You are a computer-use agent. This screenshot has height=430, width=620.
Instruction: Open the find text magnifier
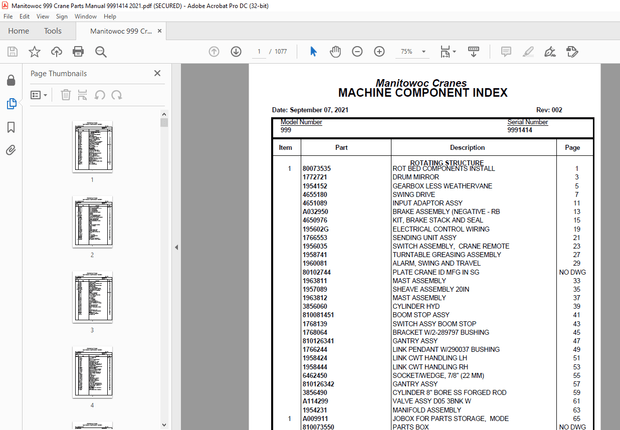[100, 51]
